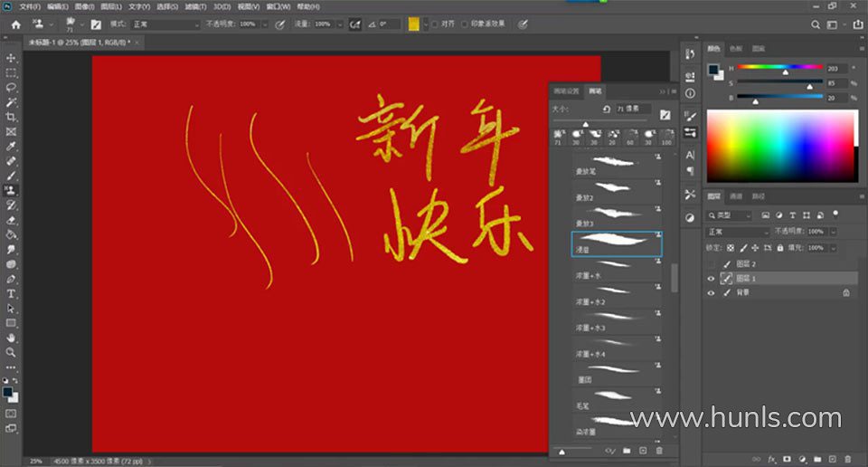
Task: Toggle layer filter switch on or off
Action: tap(835, 214)
